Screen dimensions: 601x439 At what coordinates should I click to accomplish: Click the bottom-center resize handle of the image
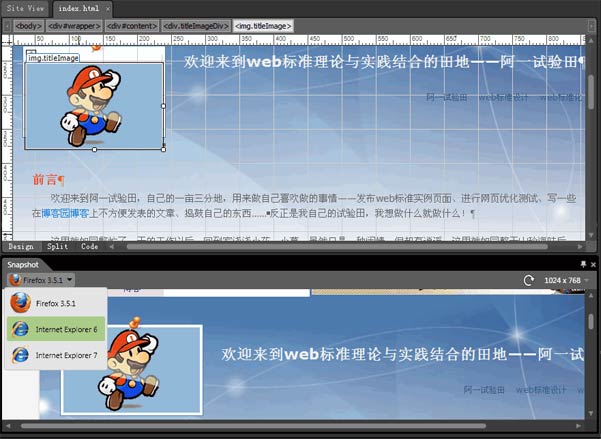[x=94, y=150]
